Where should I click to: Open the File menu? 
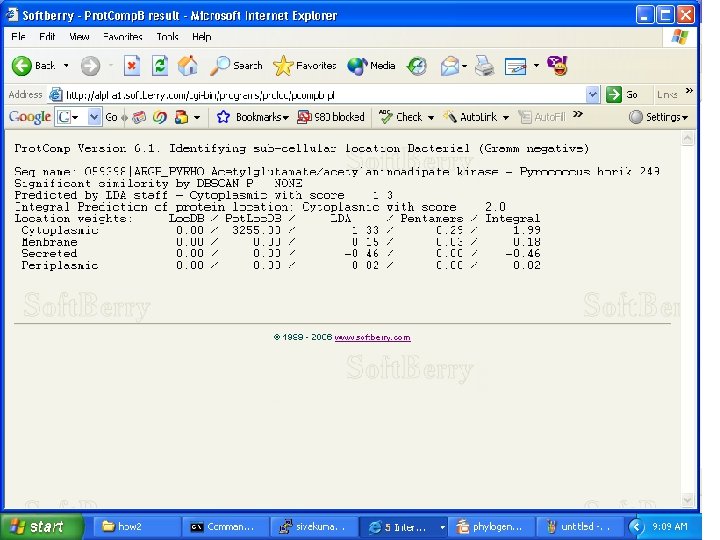pyautogui.click(x=18, y=37)
